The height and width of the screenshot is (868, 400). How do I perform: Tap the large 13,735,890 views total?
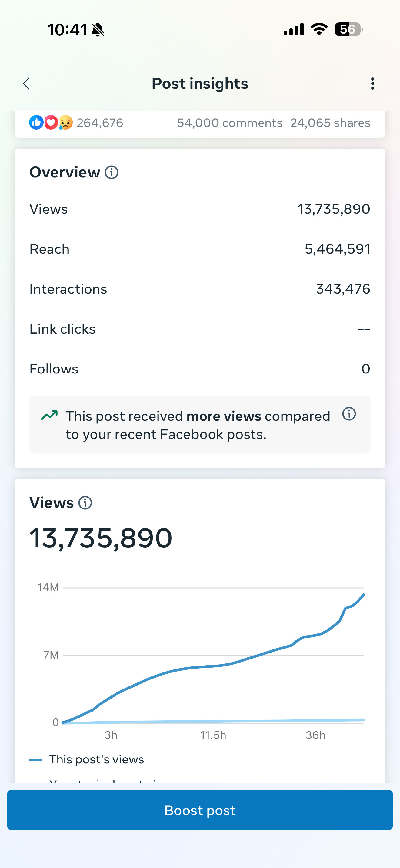click(101, 538)
